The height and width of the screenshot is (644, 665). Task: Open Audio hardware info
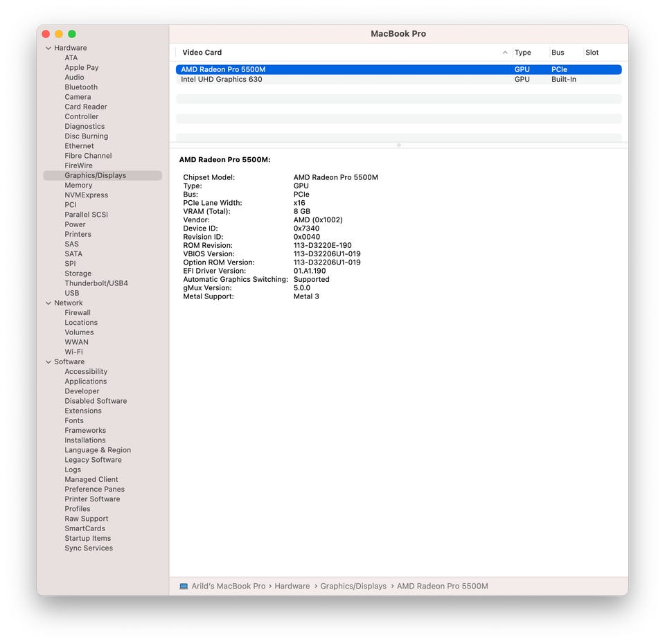click(x=74, y=77)
